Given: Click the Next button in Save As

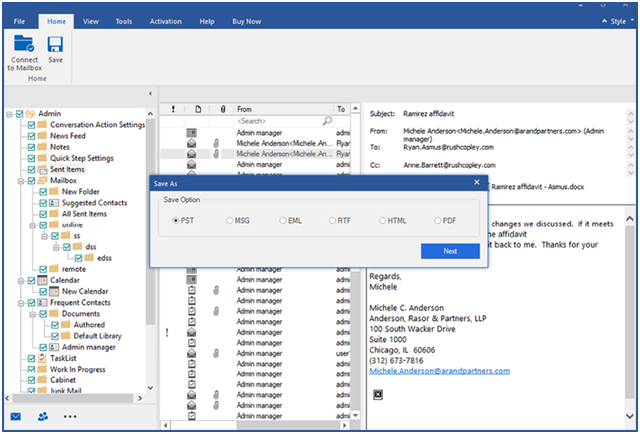Looking at the screenshot, I should 449,251.
